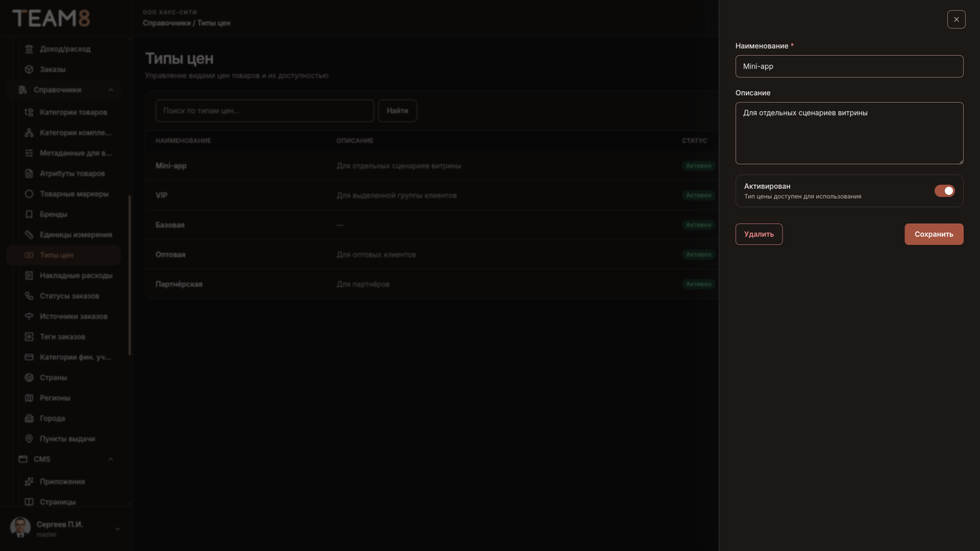Image resolution: width=980 pixels, height=551 pixels.
Task: Click the Страны globe icon
Action: coord(29,378)
